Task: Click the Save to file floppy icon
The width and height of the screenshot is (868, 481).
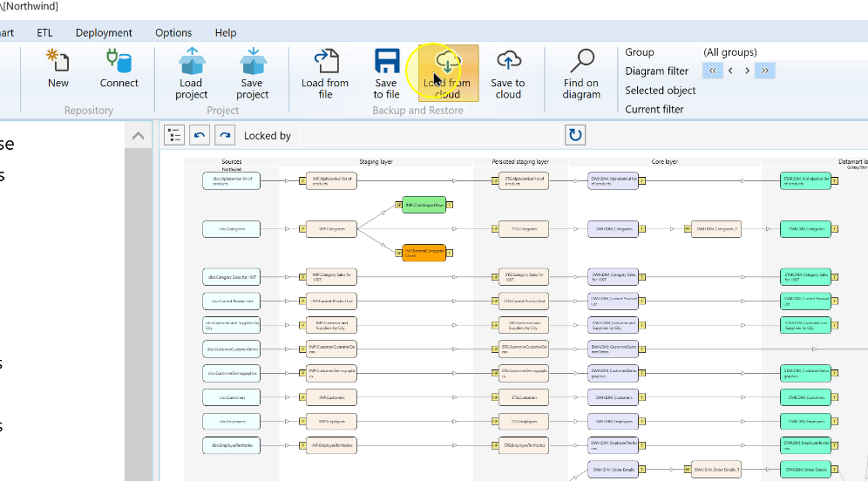Action: tap(386, 61)
